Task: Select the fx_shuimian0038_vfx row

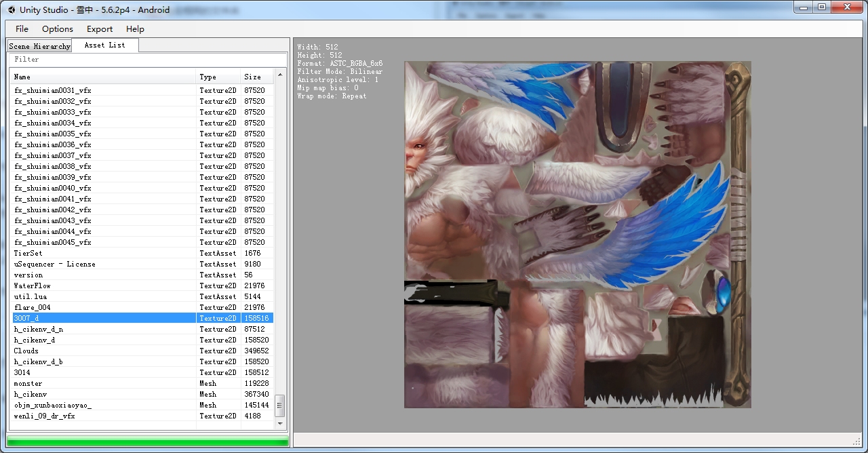Action: 142,166
